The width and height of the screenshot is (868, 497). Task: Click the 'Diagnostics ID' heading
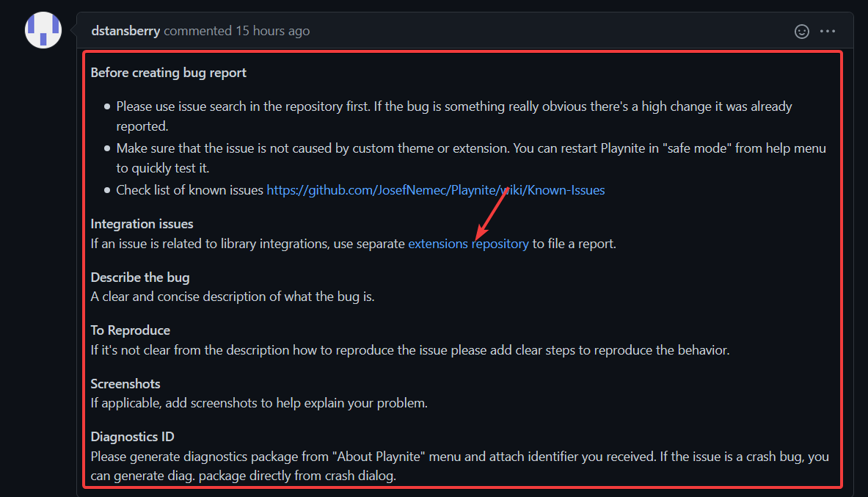(132, 436)
